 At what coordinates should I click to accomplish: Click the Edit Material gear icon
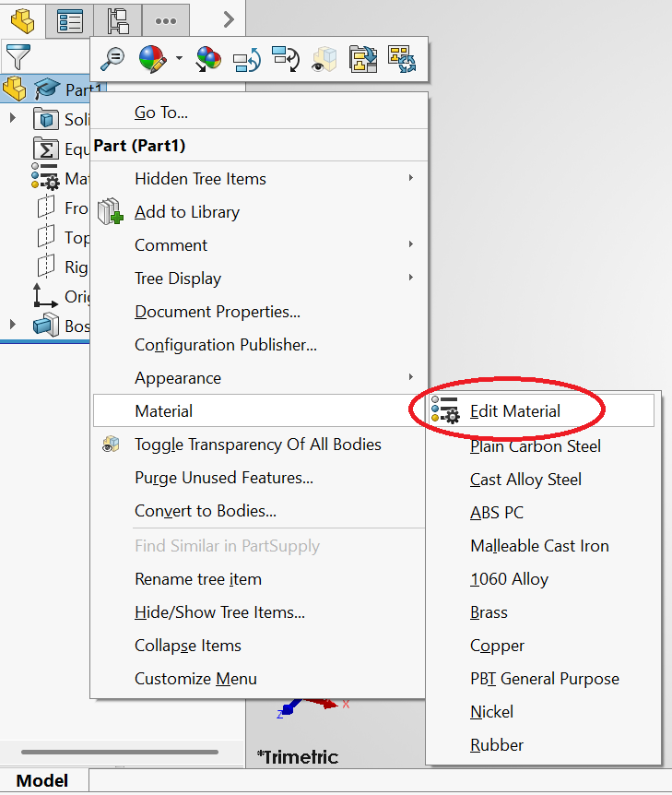pyautogui.click(x=445, y=409)
